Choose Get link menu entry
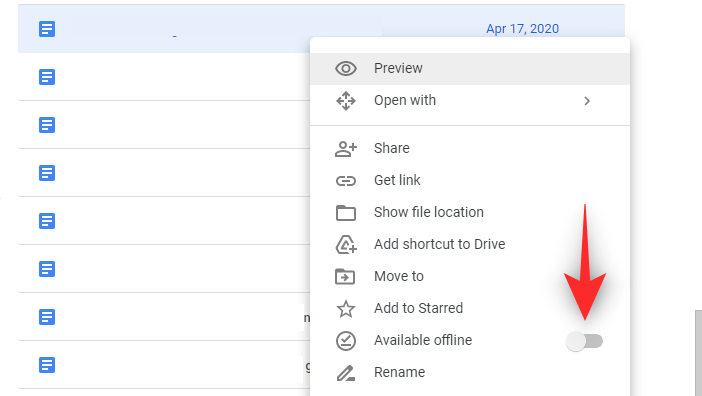The image size is (702, 396). pos(470,181)
